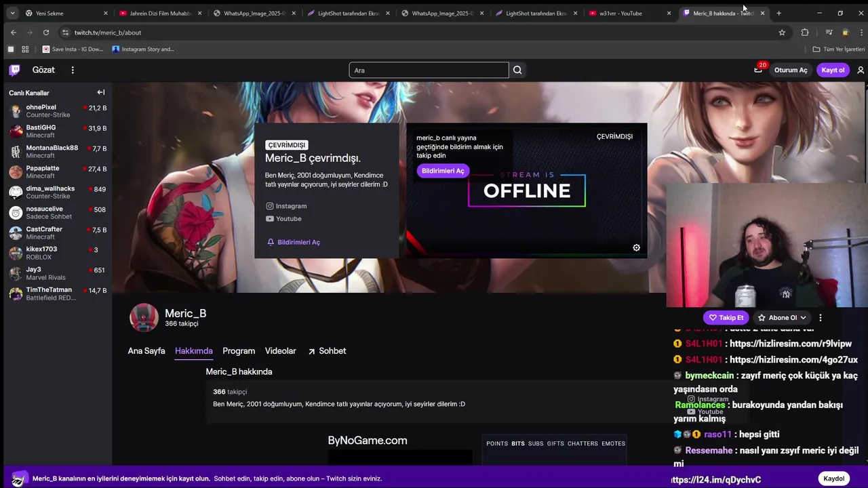Open the nosaucelive avatar in sidebar
Screen dimensions: 868x488
[x=16, y=213]
